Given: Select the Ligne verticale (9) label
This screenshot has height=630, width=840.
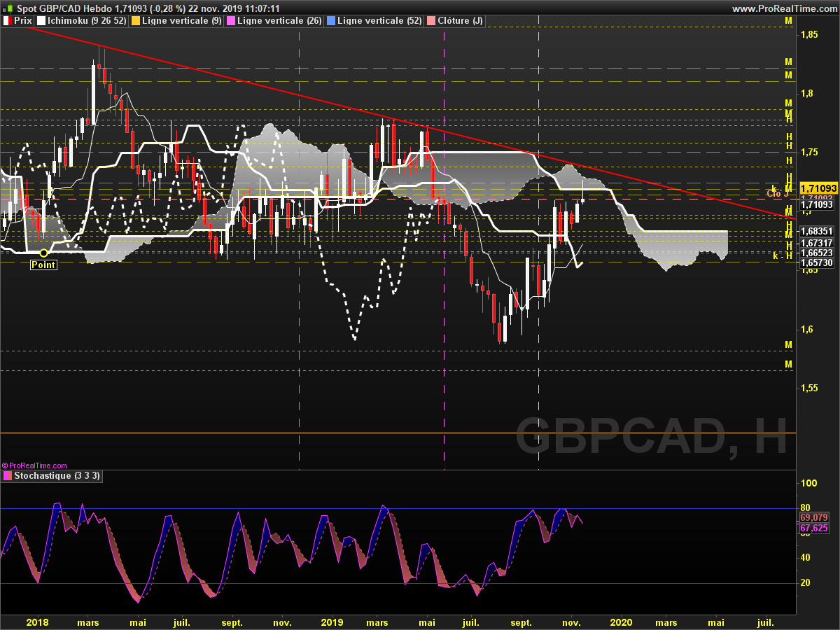Looking at the screenshot, I should pos(182,21).
